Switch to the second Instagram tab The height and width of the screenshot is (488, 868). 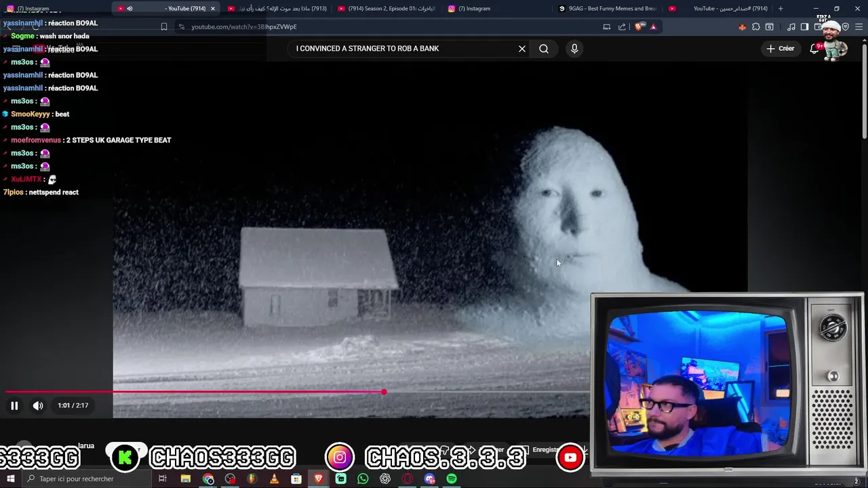497,9
